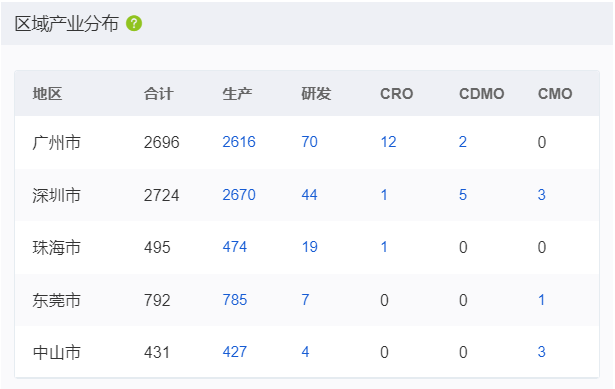Open Guangzhou R&D count 70
This screenshot has height=389, width=615.
[309, 142]
